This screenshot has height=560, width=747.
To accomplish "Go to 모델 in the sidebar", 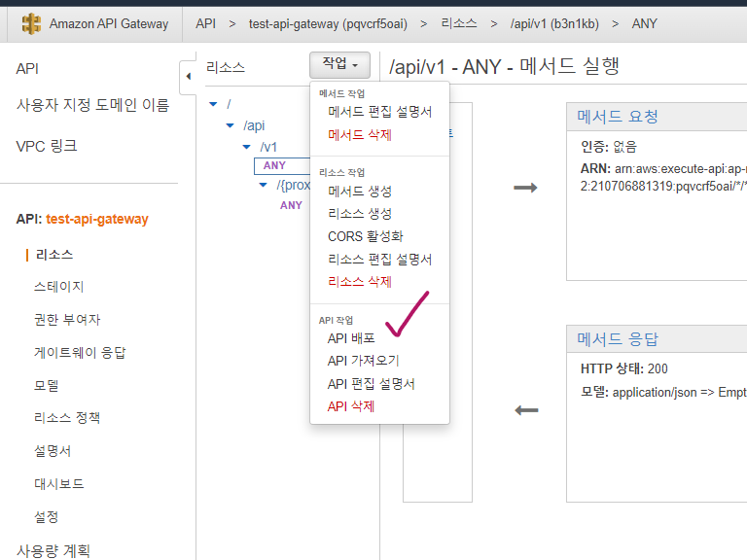I will tap(47, 385).
